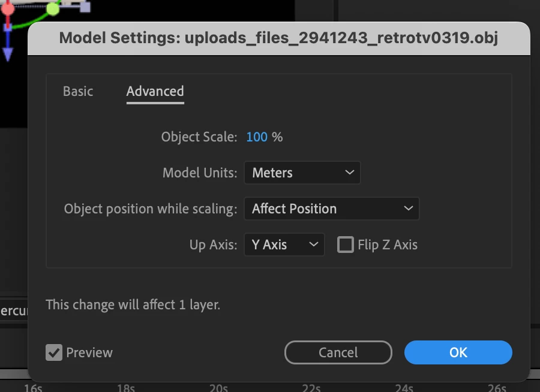
Task: Click the red circular gizmo handle
Action: [8, 8]
